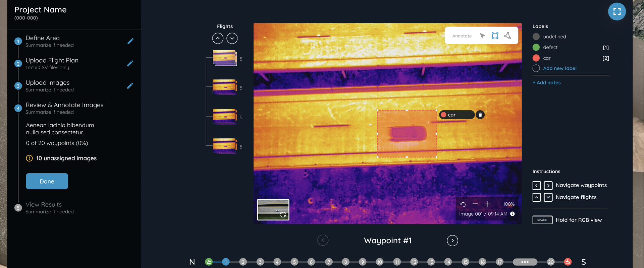Reset image rotation with undo icon
The image size is (644, 268).
pos(463,204)
